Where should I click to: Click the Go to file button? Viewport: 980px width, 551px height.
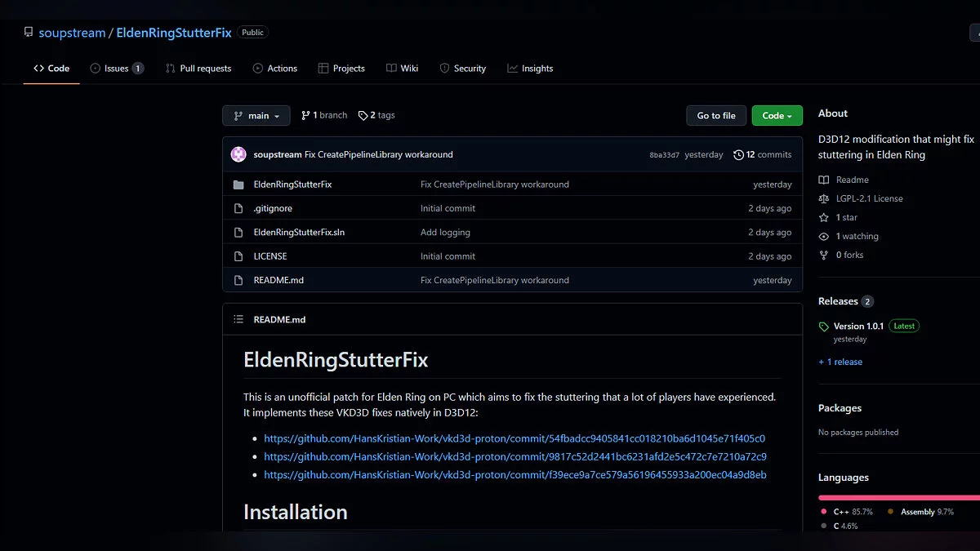pyautogui.click(x=716, y=115)
